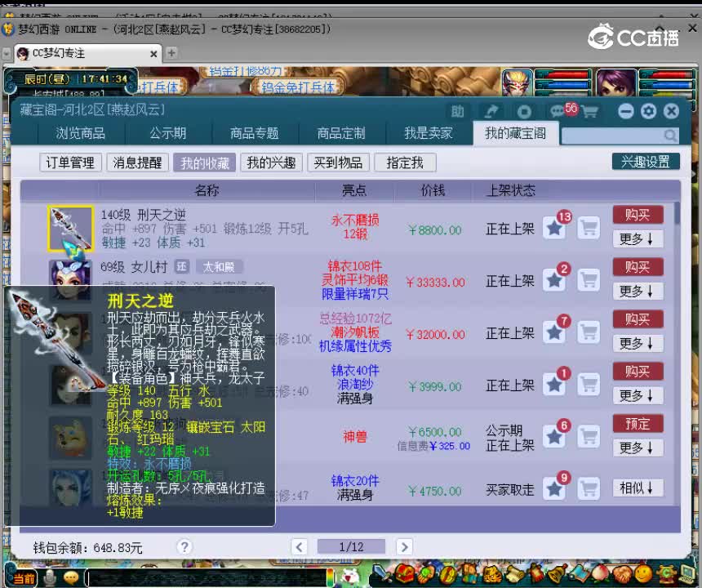
Task: Go to next page arrow
Action: [404, 547]
